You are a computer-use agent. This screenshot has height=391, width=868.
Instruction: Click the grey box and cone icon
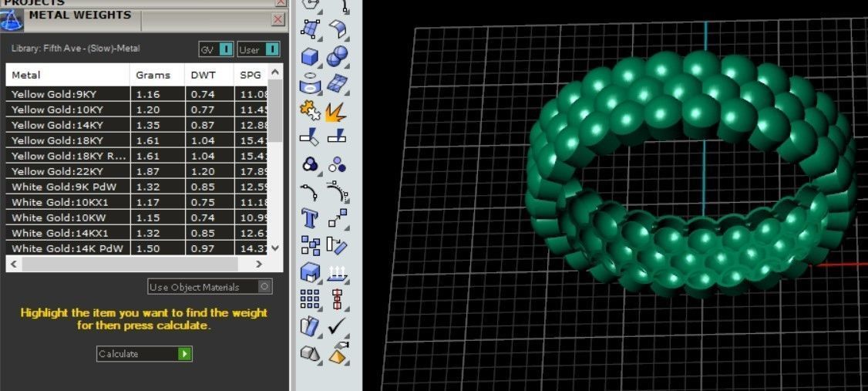311,352
